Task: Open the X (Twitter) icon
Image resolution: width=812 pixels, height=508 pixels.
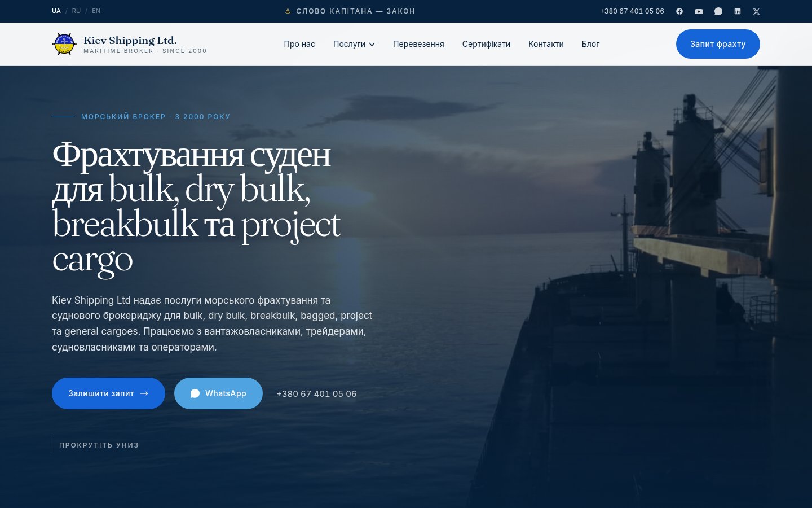Action: (x=757, y=11)
